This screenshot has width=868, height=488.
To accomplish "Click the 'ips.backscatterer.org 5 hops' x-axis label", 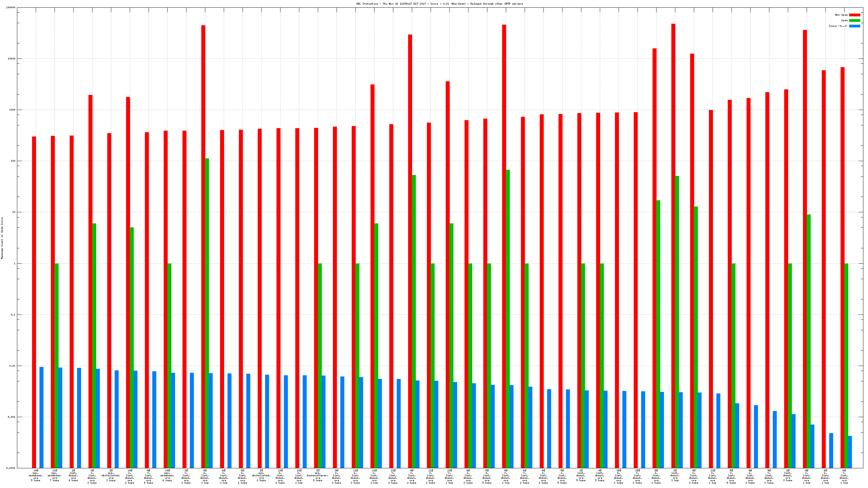I will [317, 475].
